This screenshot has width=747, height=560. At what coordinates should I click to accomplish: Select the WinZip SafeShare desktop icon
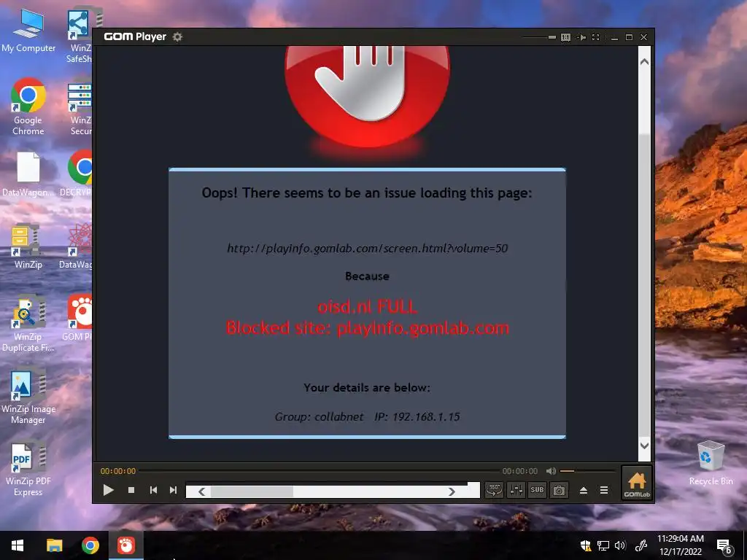coord(80,36)
